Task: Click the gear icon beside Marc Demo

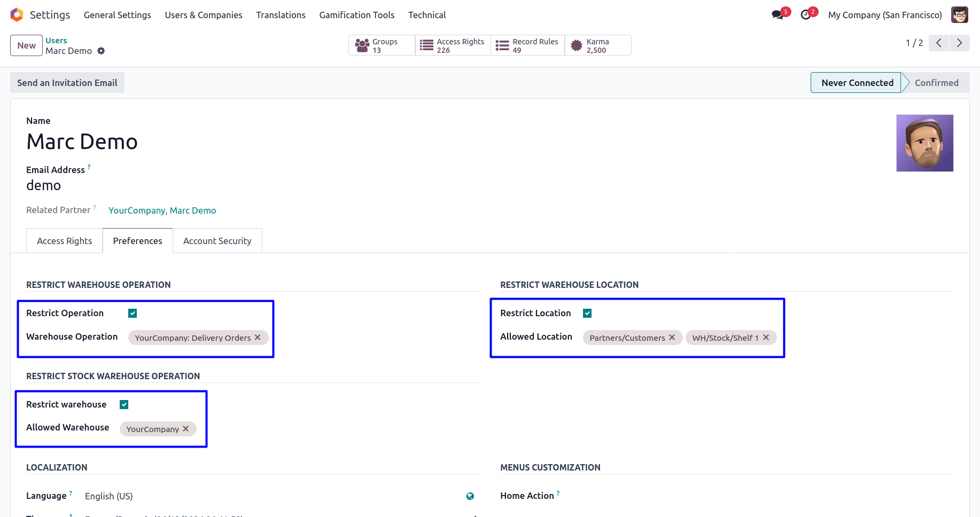Action: [x=101, y=51]
